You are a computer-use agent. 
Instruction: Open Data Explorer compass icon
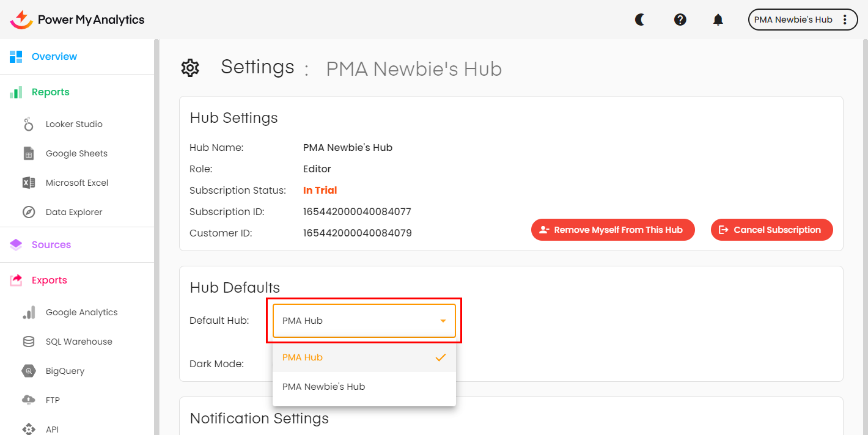pyautogui.click(x=29, y=212)
